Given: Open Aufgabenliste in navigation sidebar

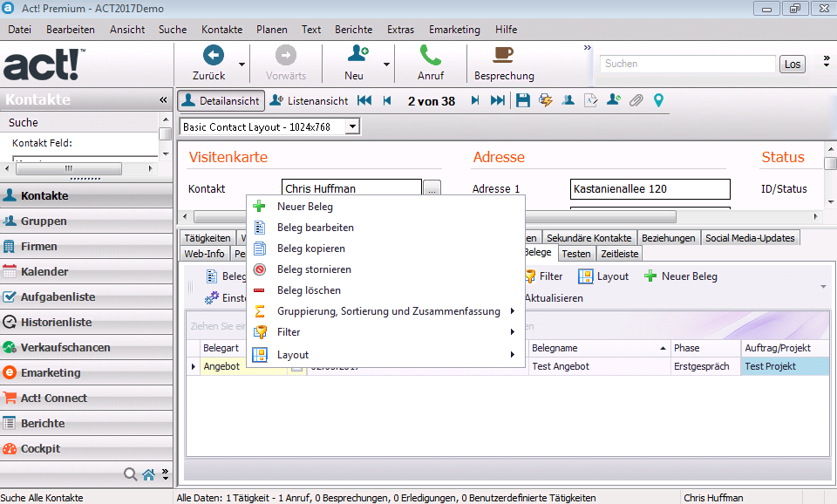Looking at the screenshot, I should click(86, 296).
